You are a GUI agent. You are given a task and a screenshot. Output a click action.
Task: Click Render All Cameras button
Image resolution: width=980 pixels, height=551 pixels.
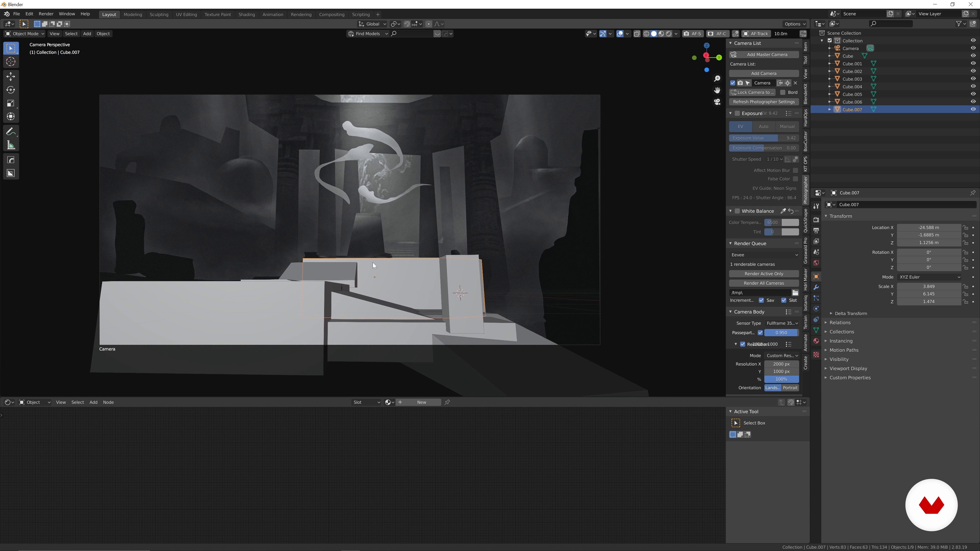pos(764,283)
